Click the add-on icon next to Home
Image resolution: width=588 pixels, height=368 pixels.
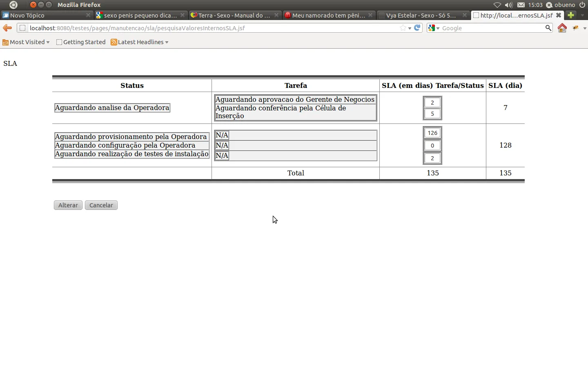(576, 28)
